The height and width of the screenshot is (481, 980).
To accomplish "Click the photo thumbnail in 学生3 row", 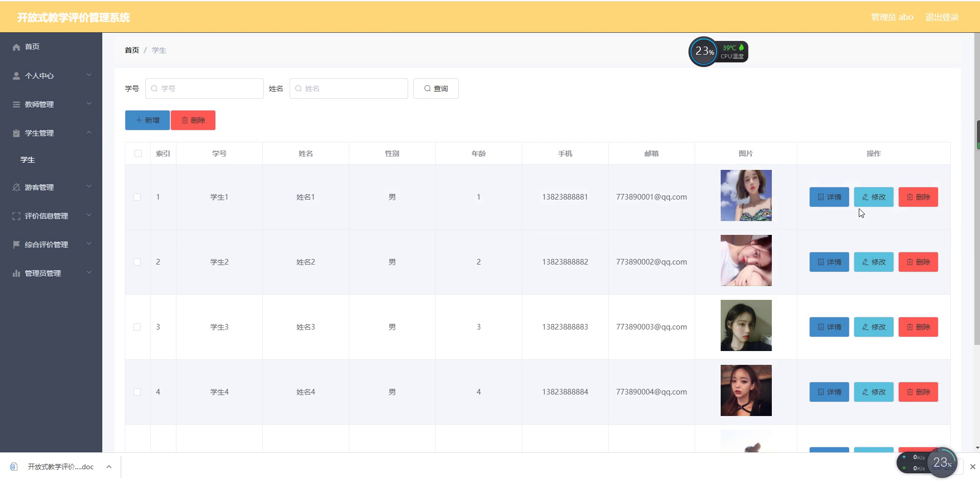I will pos(746,325).
